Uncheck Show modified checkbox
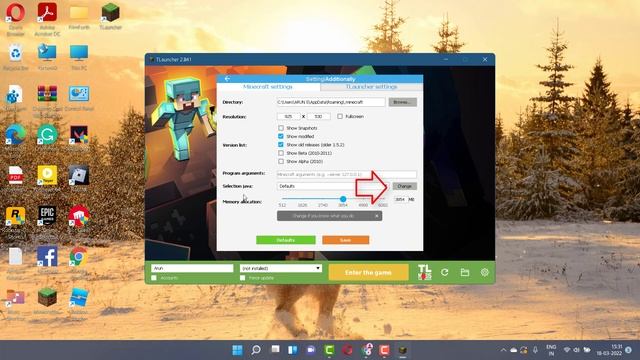This screenshot has width=640, height=360. point(281,136)
